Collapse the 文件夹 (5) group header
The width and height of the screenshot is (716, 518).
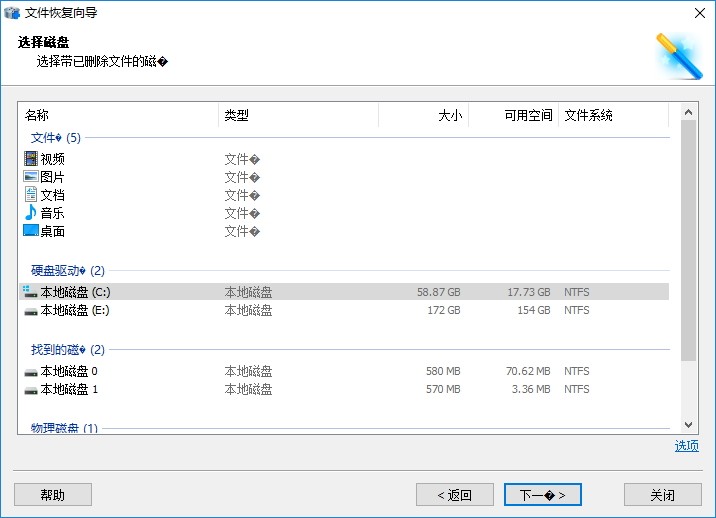(56, 137)
